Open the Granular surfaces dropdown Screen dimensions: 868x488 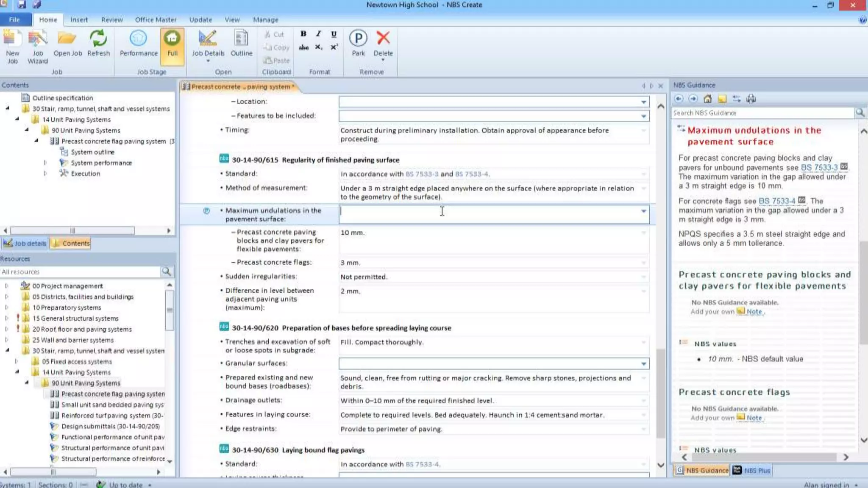tap(643, 364)
